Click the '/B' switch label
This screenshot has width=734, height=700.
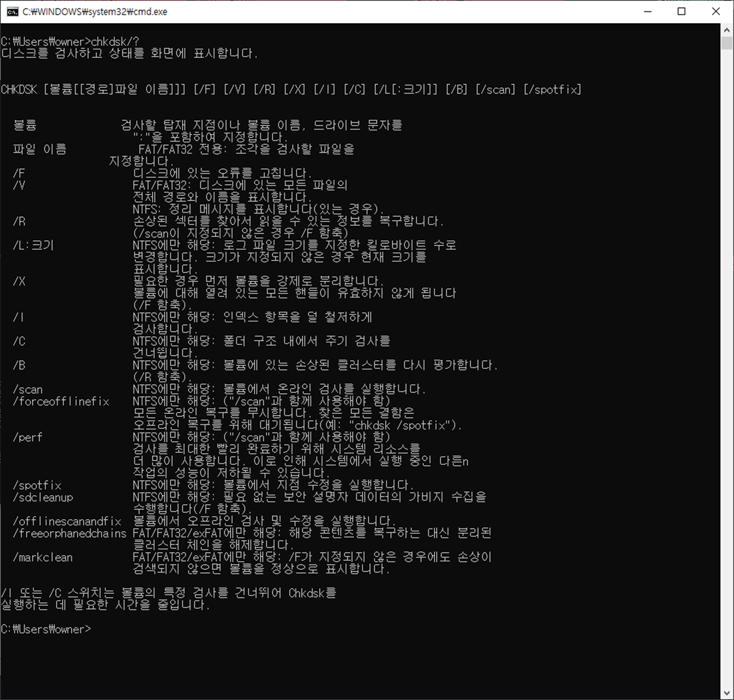click(19, 365)
